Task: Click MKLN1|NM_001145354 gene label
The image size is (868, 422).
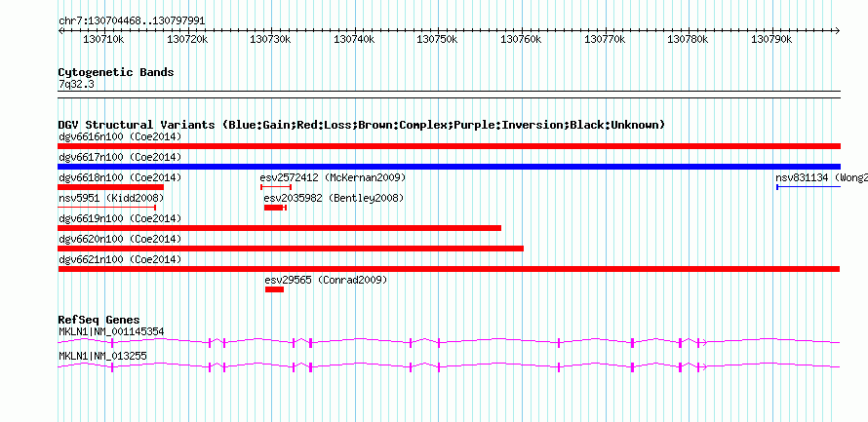Action: coord(111,331)
